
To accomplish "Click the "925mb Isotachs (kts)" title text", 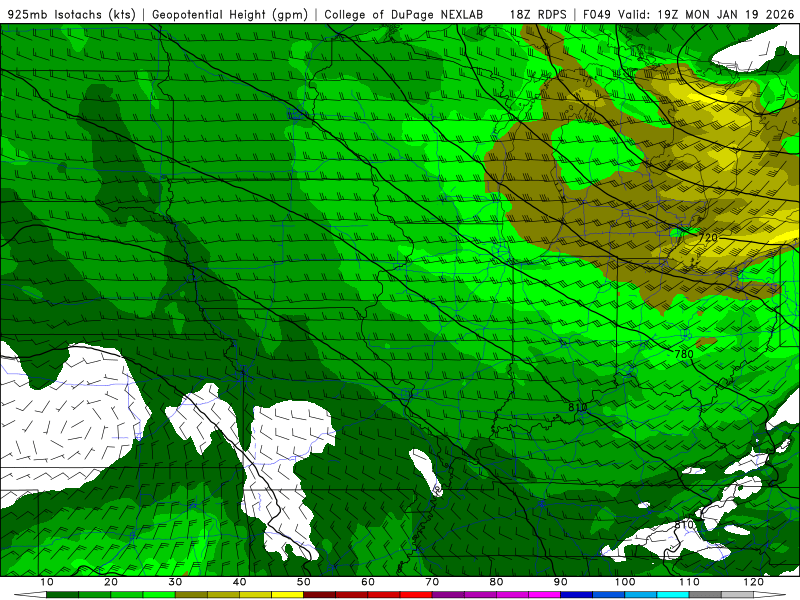I will tap(71, 14).
